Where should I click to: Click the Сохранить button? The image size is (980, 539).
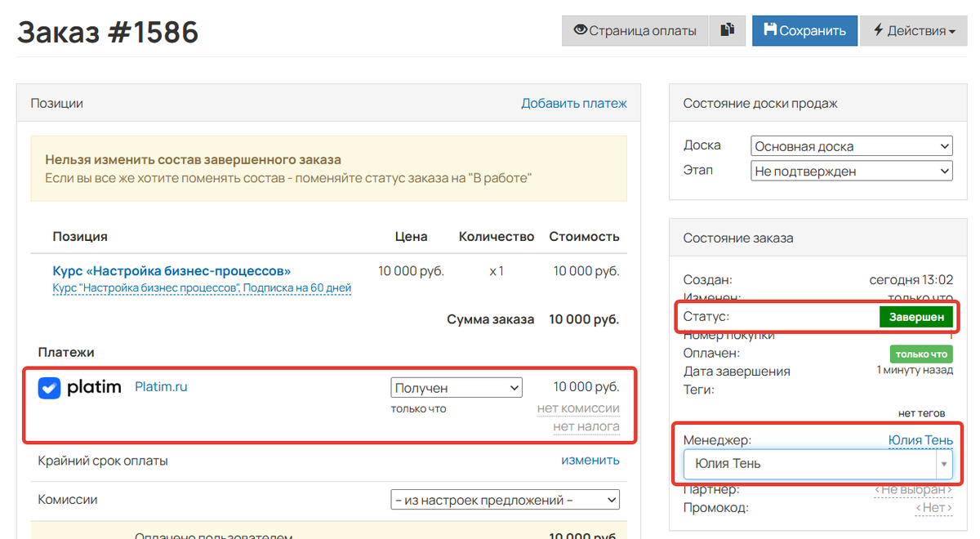click(804, 30)
